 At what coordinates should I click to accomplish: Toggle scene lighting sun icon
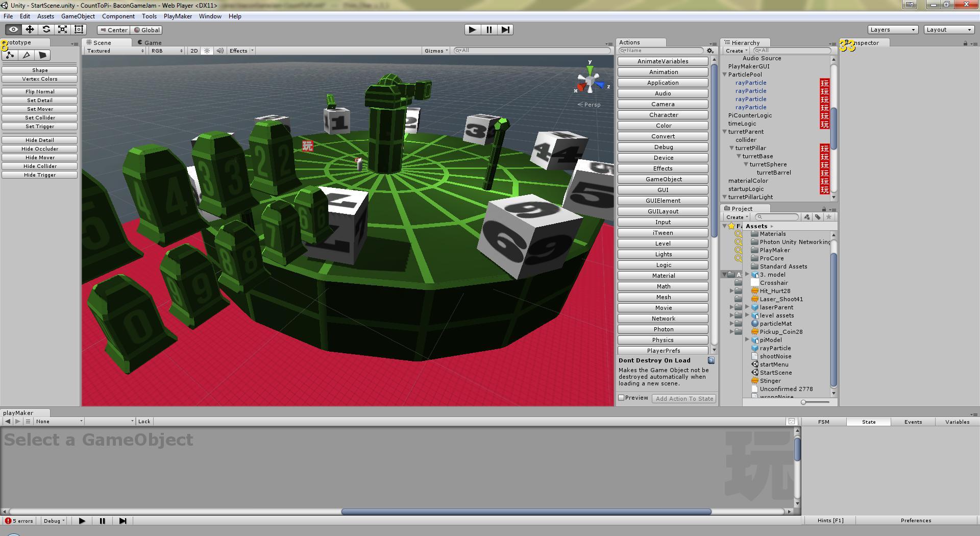pos(207,51)
